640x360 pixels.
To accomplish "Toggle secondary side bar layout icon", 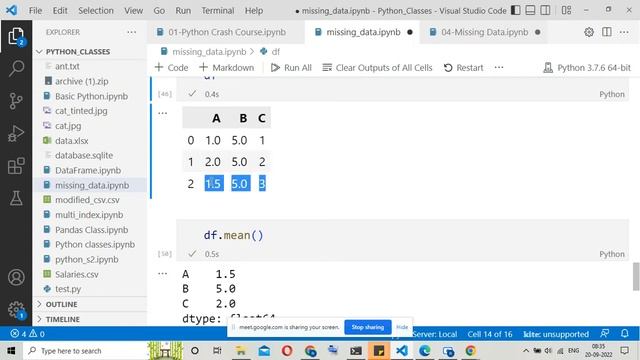I will tap(545, 10).
